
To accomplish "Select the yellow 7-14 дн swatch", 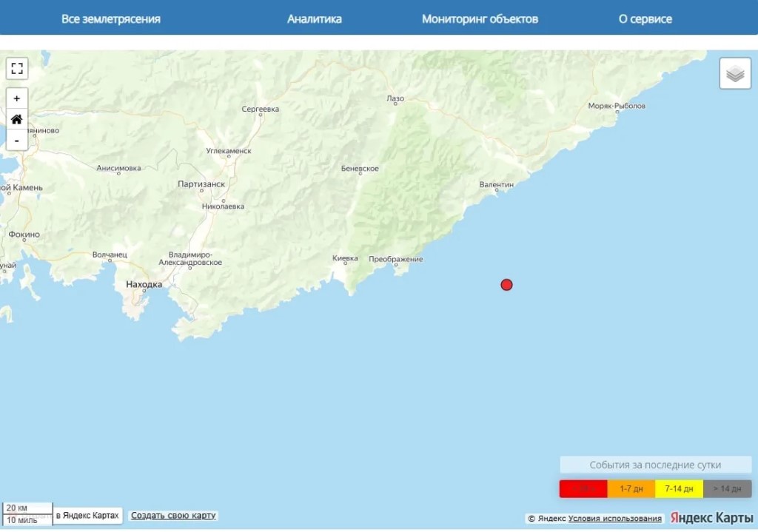I will click(x=679, y=489).
